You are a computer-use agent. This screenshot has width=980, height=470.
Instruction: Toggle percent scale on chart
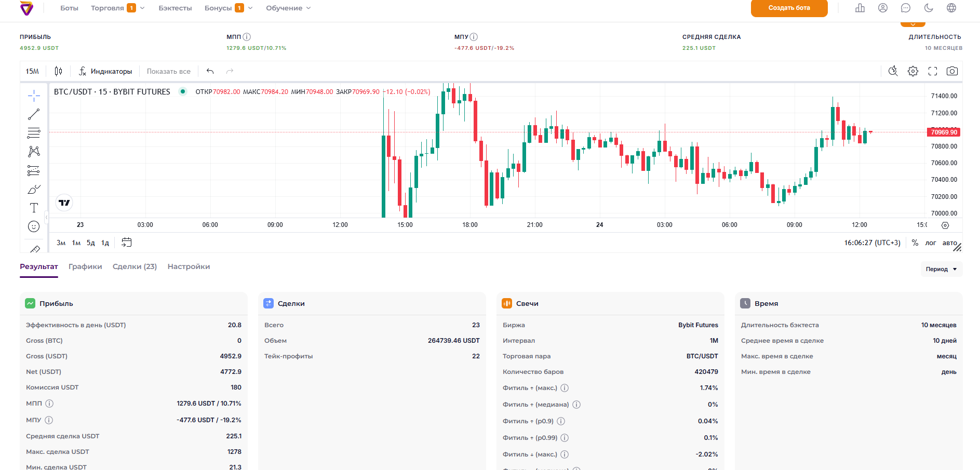coord(915,243)
